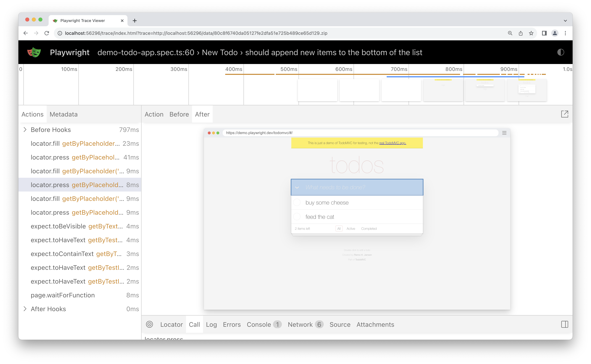Image resolution: width=591 pixels, height=364 pixels.
Task: Toggle the light/dark theme icon
Action: (560, 52)
